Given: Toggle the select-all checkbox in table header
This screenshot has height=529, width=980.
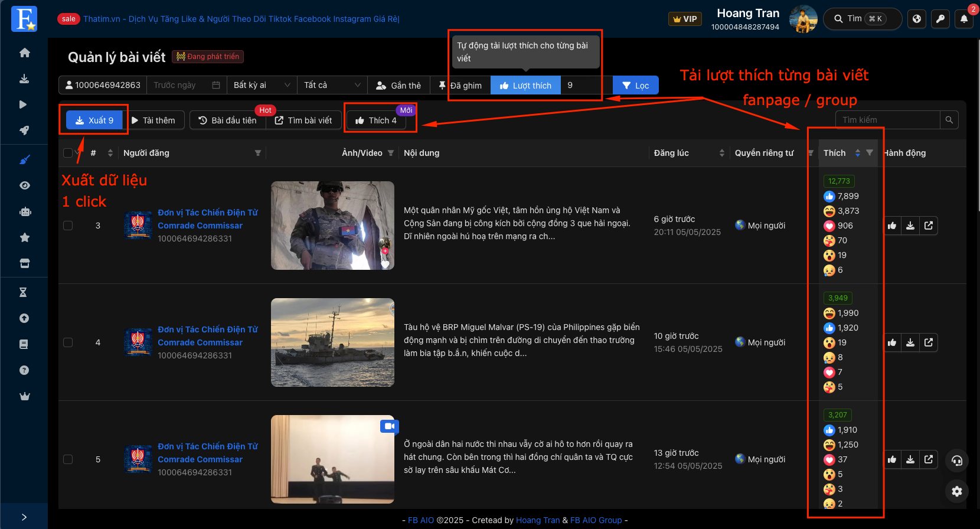Looking at the screenshot, I should tap(68, 153).
